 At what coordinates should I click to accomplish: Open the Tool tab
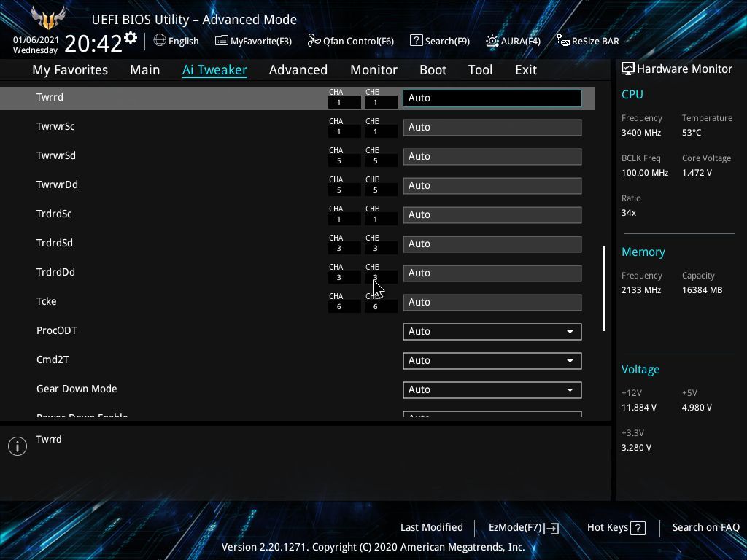point(480,70)
